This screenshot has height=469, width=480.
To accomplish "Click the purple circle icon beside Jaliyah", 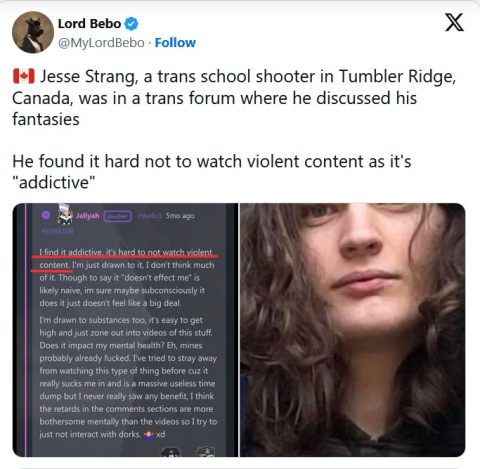I will click(x=46, y=215).
